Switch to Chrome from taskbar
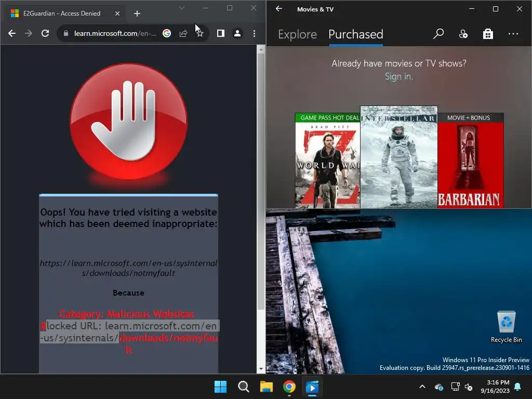This screenshot has width=532, height=399. pyautogui.click(x=289, y=387)
